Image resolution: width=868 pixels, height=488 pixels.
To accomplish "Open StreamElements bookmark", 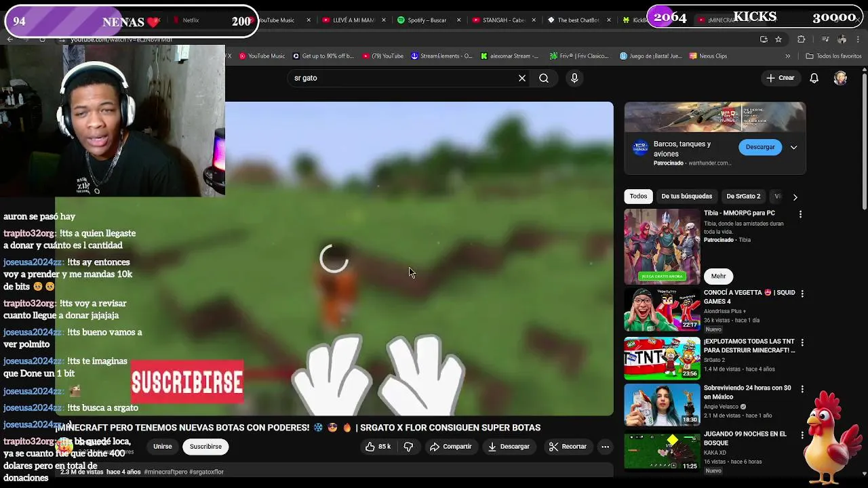I will tap(441, 56).
